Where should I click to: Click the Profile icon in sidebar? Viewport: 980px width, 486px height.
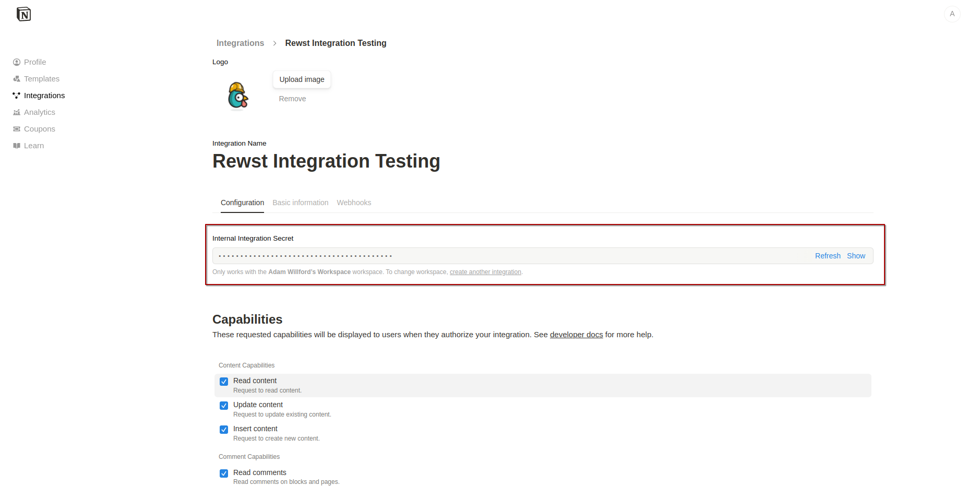17,62
